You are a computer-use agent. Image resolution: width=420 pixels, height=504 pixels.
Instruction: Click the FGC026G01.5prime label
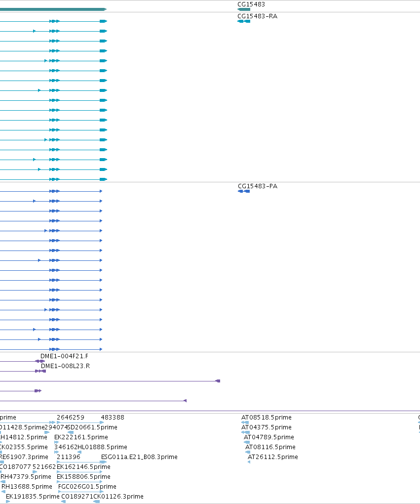[x=87, y=487]
